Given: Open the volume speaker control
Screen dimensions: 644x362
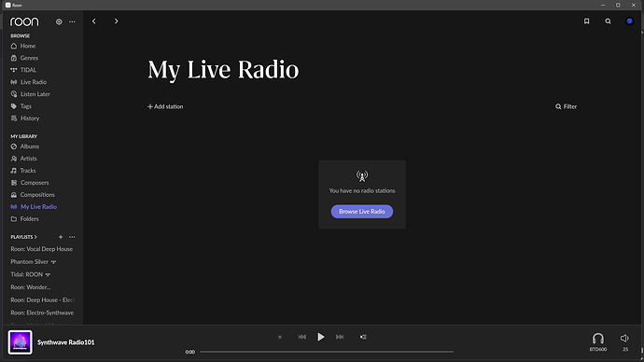Looking at the screenshot, I should 624,338.
